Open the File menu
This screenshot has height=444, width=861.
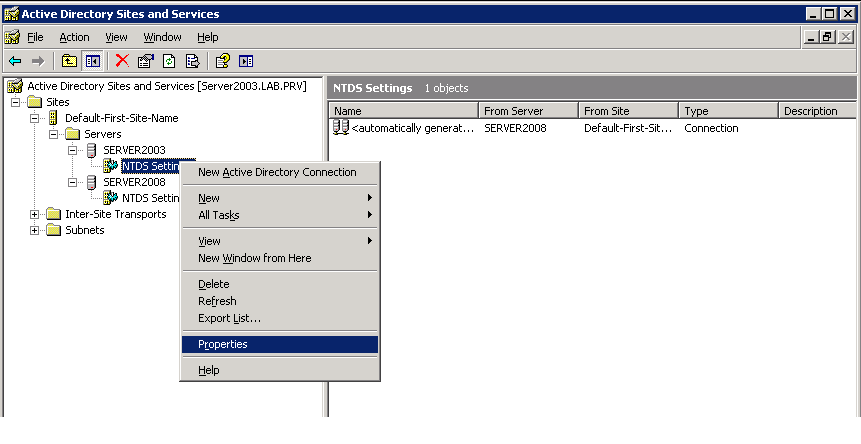(35, 37)
